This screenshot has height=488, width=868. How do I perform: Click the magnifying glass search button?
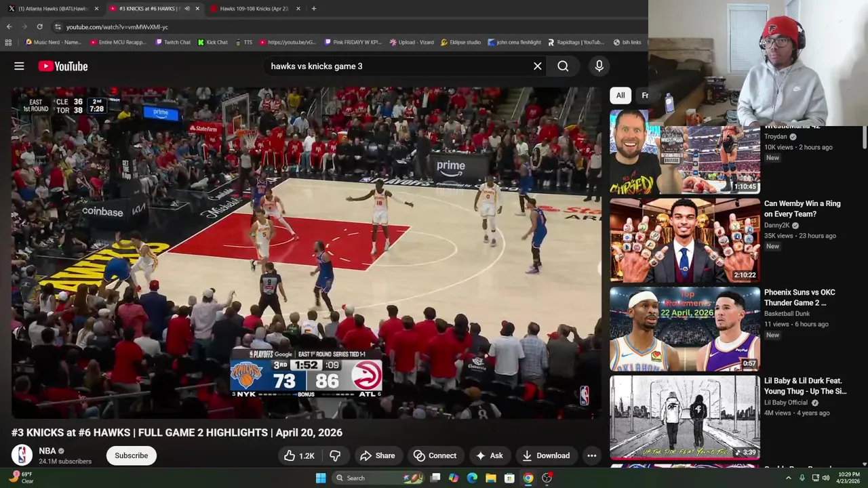[x=563, y=66]
